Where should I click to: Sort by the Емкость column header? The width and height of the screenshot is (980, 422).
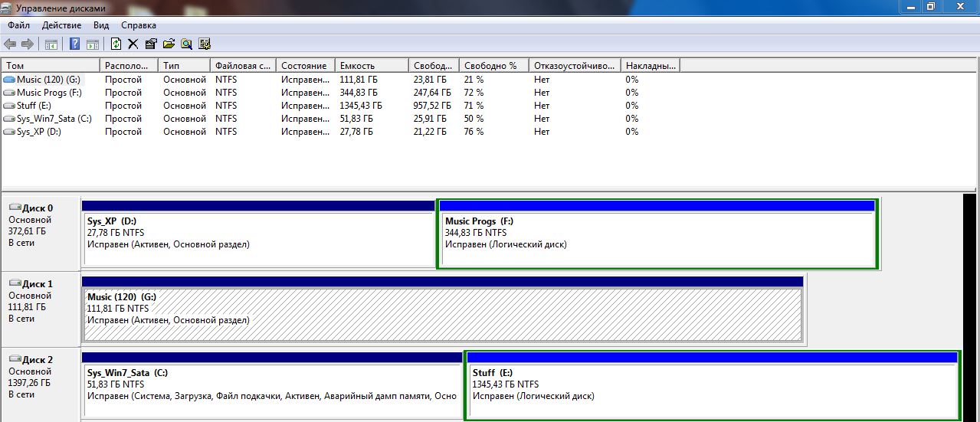pyautogui.click(x=372, y=66)
